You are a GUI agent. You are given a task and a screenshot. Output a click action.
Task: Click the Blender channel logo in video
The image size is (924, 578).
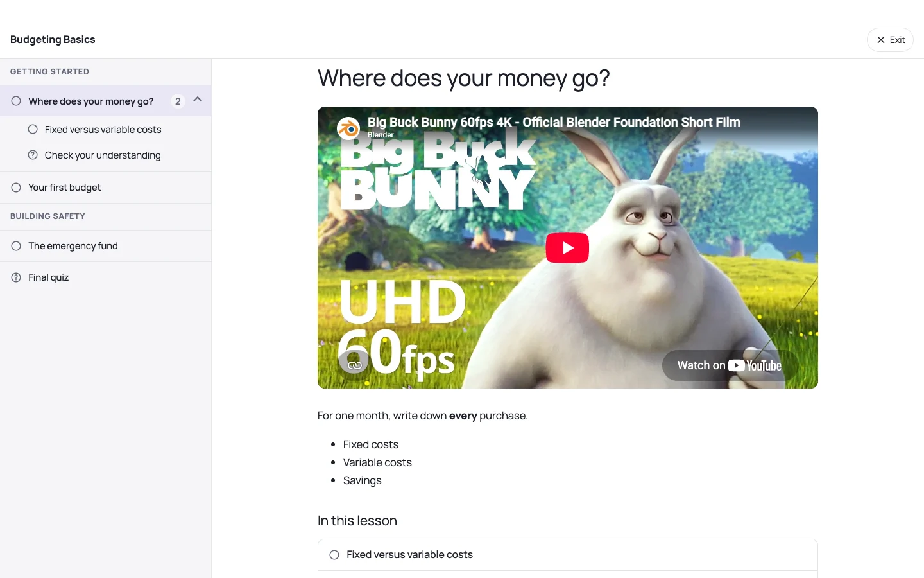pyautogui.click(x=348, y=128)
